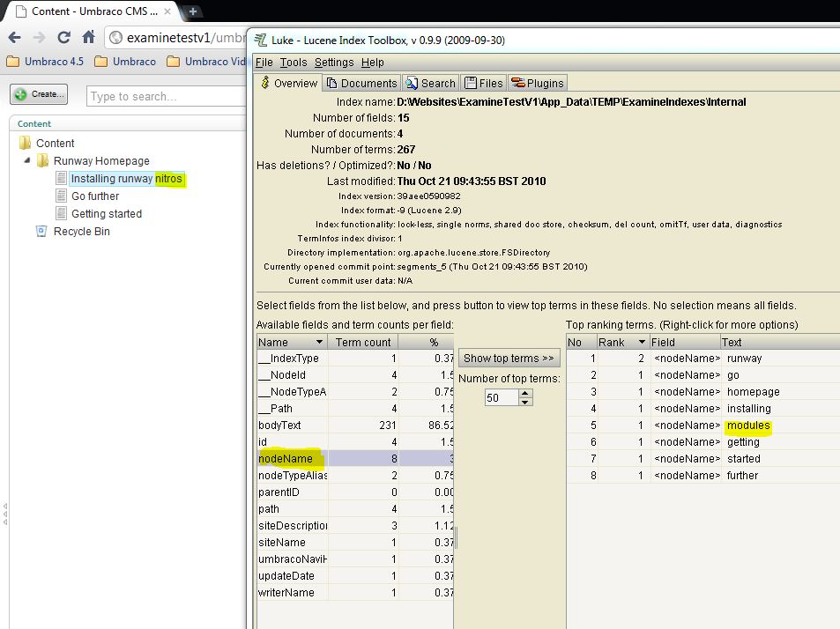The width and height of the screenshot is (840, 629).
Task: Go back using browser back arrow
Action: point(14,38)
